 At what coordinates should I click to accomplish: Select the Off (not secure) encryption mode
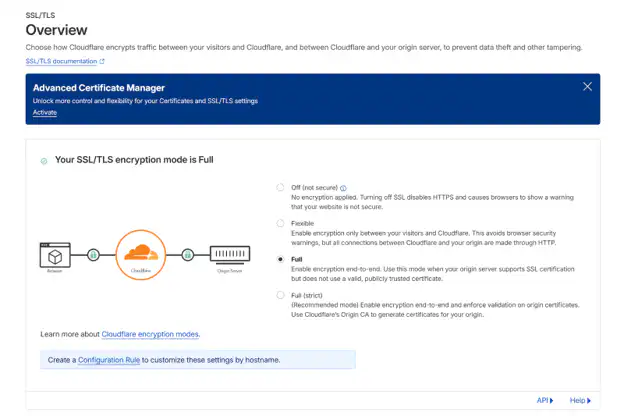pyautogui.click(x=280, y=187)
